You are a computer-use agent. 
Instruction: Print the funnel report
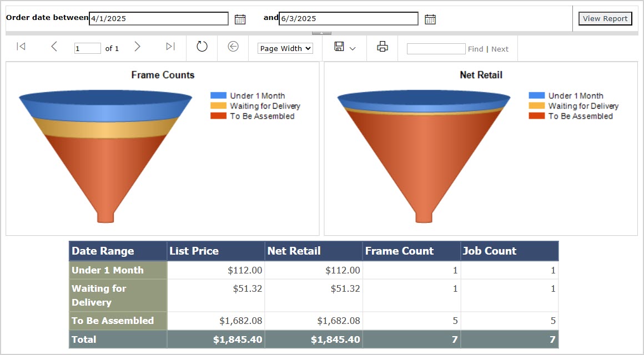(382, 47)
